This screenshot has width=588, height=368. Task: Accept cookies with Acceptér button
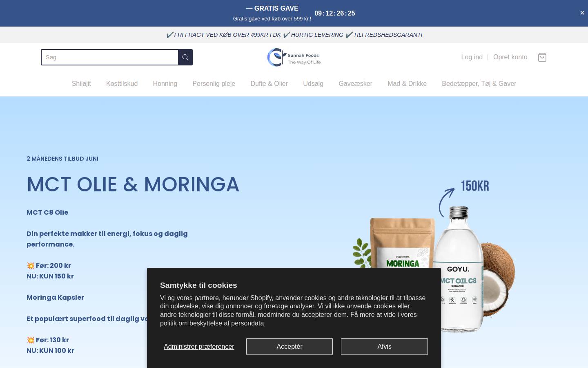pyautogui.click(x=290, y=346)
